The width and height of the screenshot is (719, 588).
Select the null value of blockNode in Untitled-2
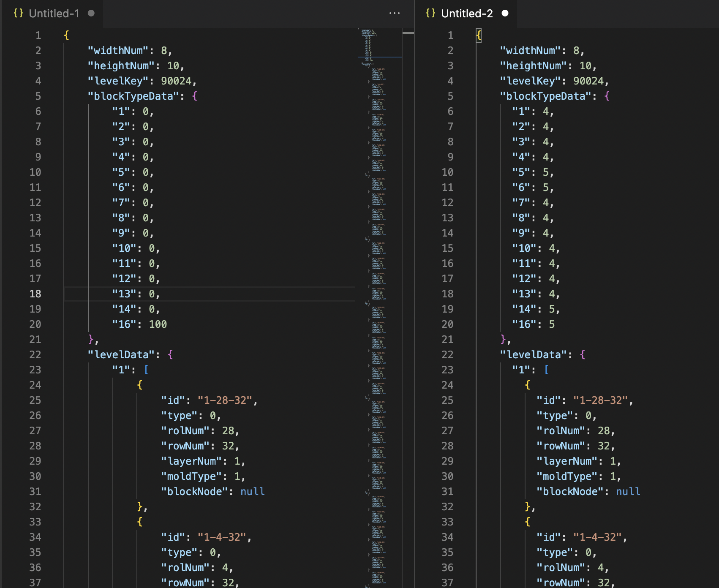pos(629,491)
